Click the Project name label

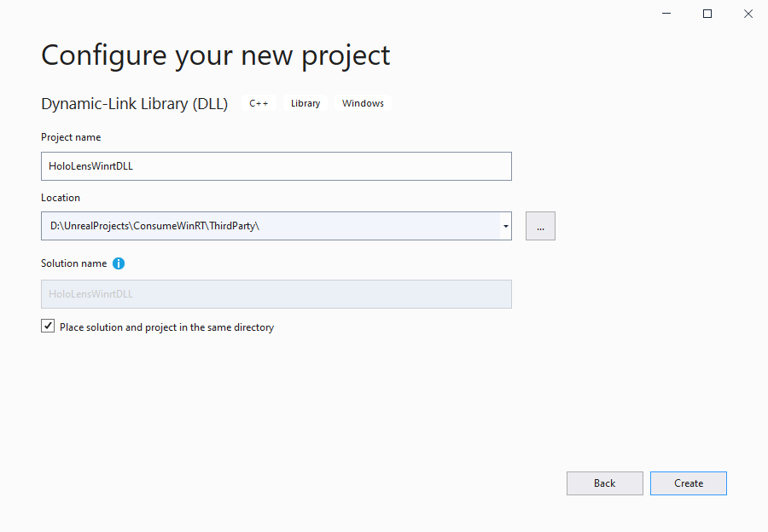70,137
